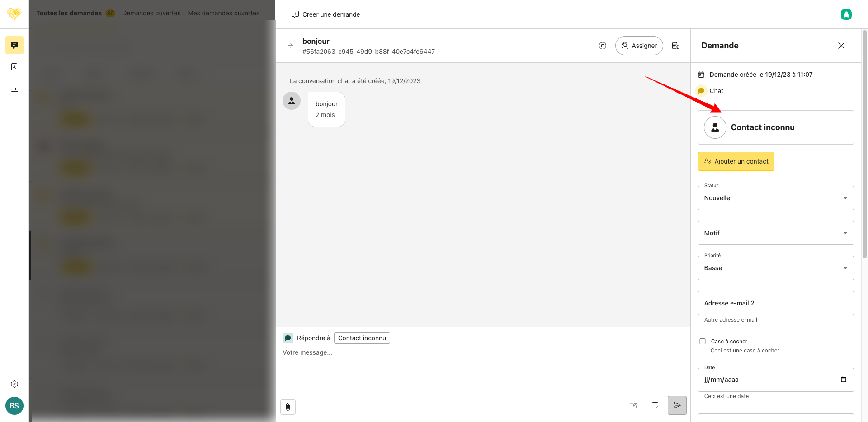The image size is (868, 422).
Task: Open the contacts sidebar icon
Action: tap(14, 67)
